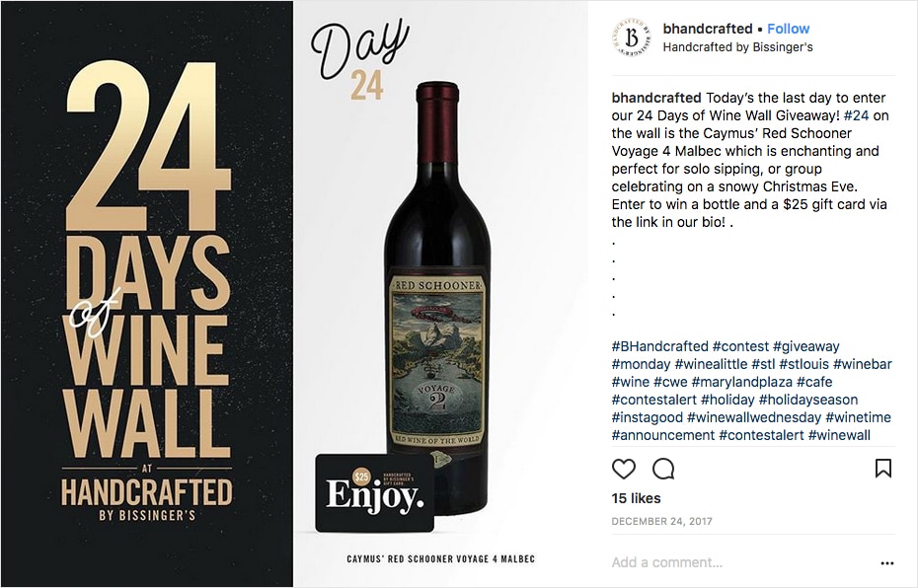Follow the bhandcrafted account
Screen dimensions: 918x588
[x=788, y=29]
